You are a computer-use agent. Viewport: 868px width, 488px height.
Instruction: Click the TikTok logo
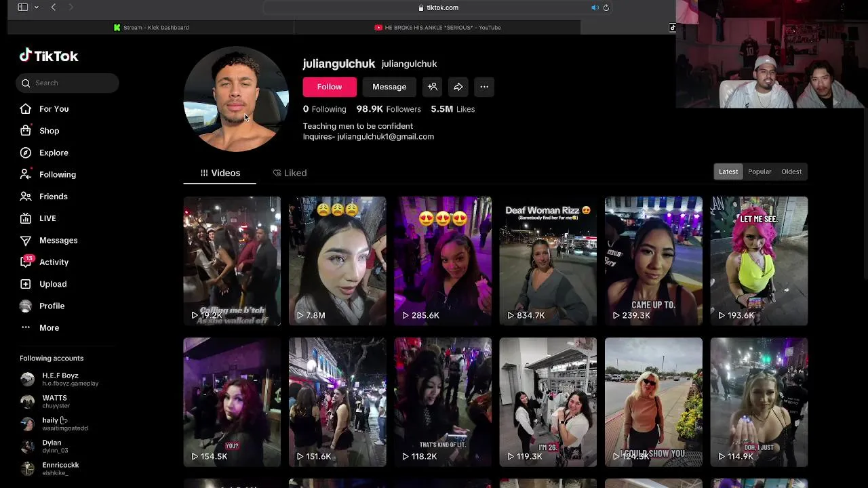[x=49, y=56]
